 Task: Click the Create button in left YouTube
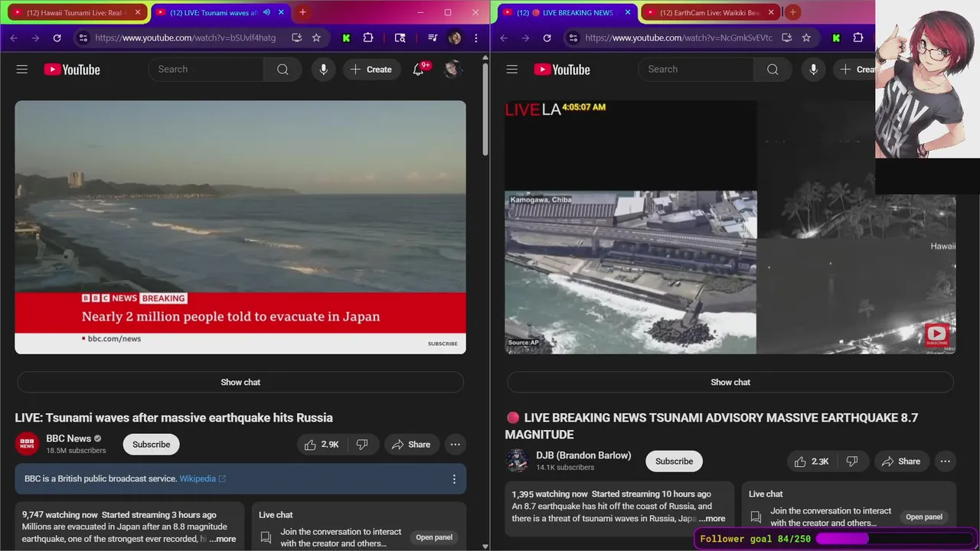pos(371,70)
